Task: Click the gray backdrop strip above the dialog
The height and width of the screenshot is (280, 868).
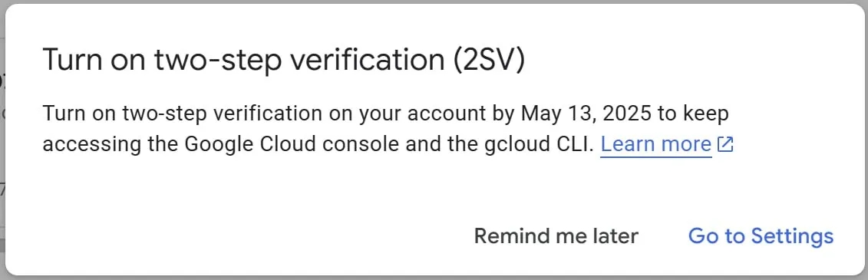Action: (x=434, y=2)
